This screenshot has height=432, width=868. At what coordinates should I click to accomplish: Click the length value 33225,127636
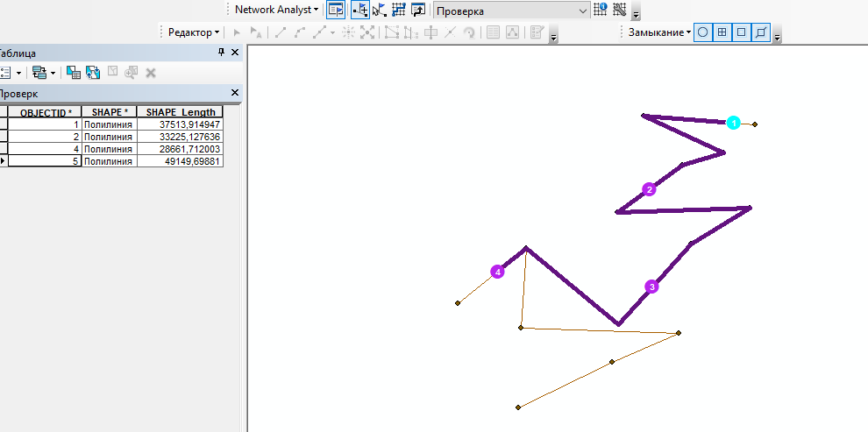coord(189,137)
